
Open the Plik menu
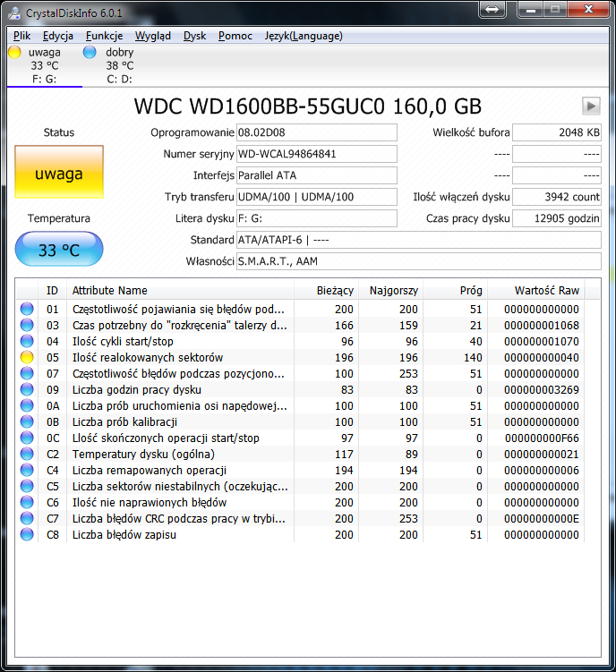(x=21, y=36)
